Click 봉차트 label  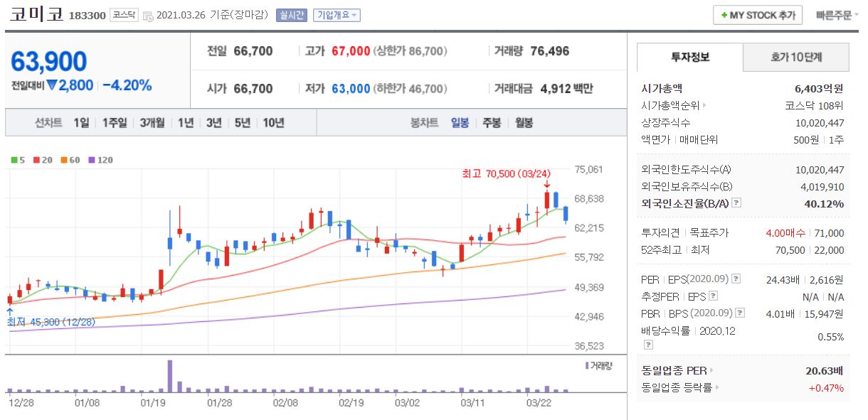pyautogui.click(x=424, y=122)
